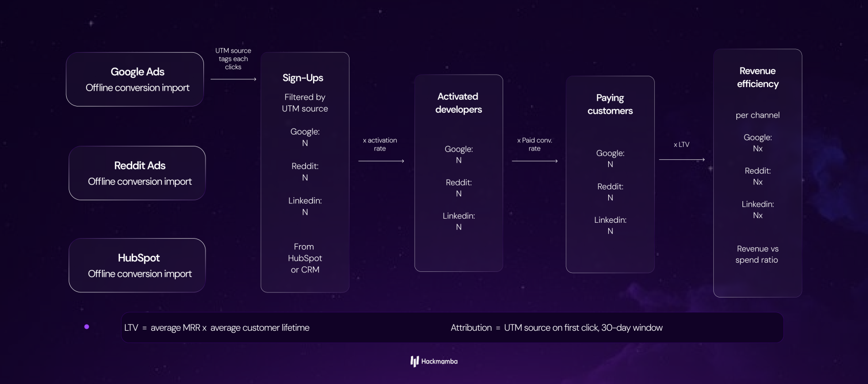Click the Filtered by UTM source text
868x384 pixels.
tap(305, 102)
